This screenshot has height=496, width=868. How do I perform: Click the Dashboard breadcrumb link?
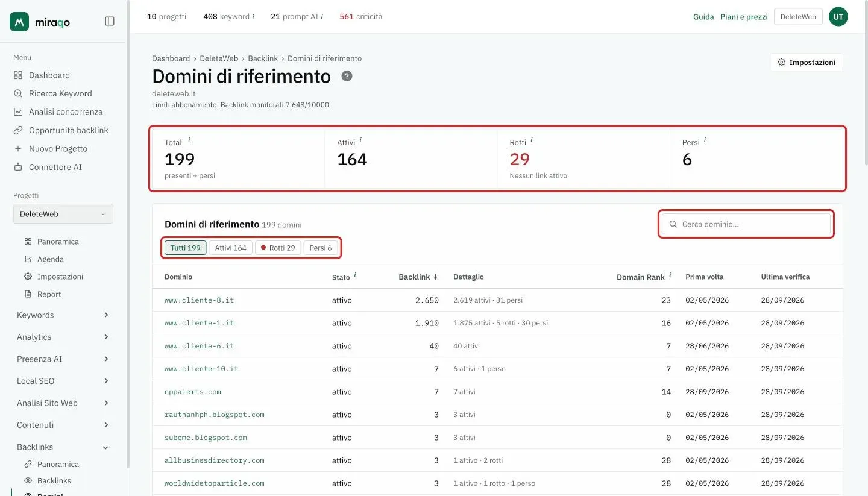point(171,58)
